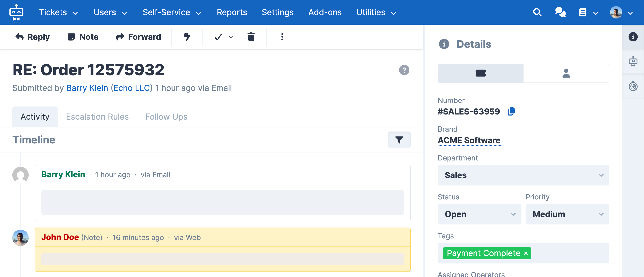The height and width of the screenshot is (277, 644).
Task: Select the Activity tab
Action: pyautogui.click(x=35, y=117)
